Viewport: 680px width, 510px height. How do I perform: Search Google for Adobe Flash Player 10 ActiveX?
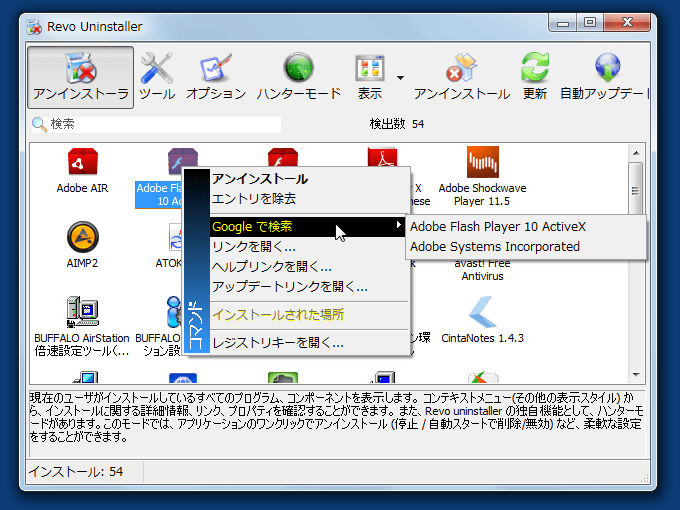[526, 226]
